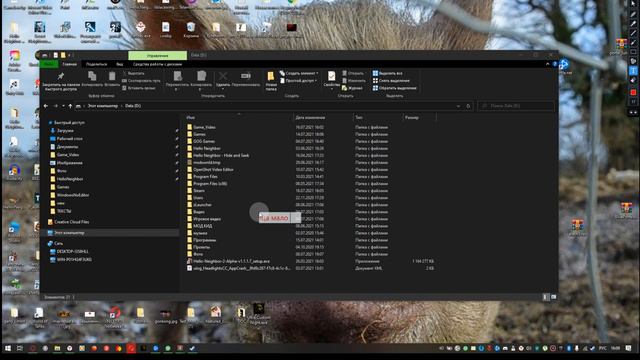Screen dimensions: 640x360
Task: Pin to Quick Access ribbon icon
Action: 60,77
